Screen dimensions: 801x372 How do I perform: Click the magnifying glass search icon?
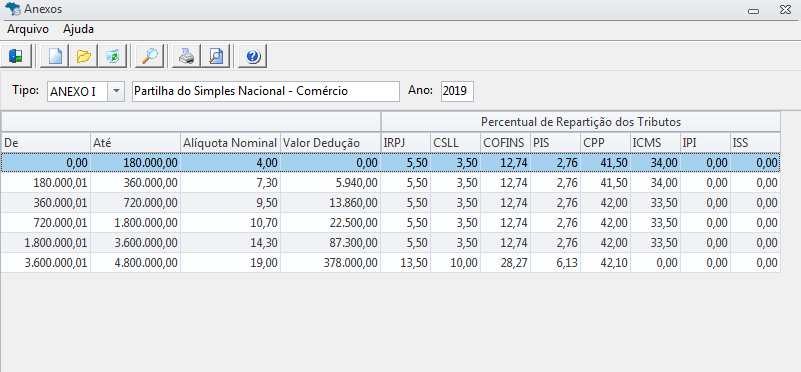coord(150,56)
